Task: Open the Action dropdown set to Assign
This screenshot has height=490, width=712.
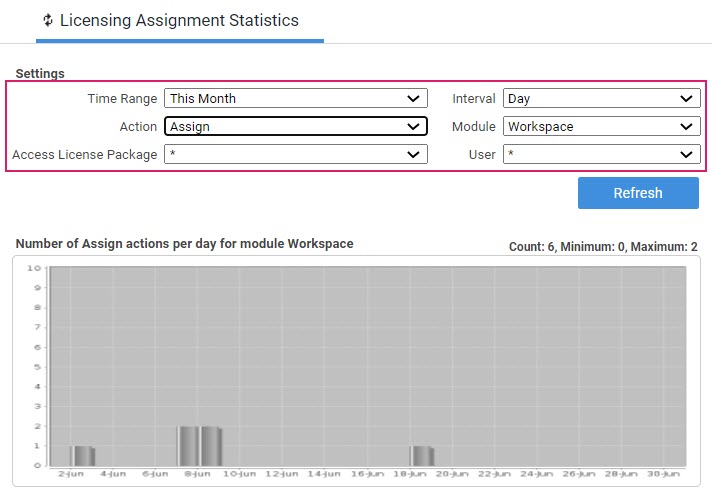Action: pos(295,127)
